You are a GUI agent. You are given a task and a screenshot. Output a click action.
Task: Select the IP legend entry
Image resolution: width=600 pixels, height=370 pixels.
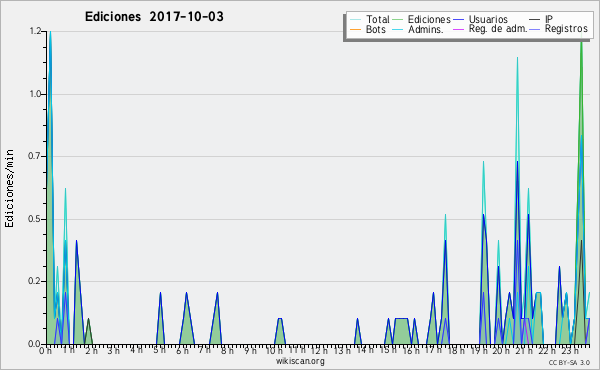[541, 19]
